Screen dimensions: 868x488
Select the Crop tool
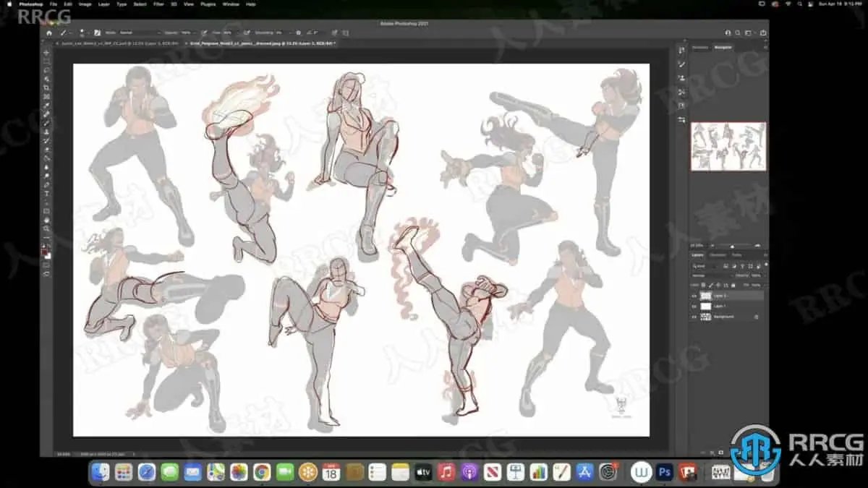pos(47,87)
